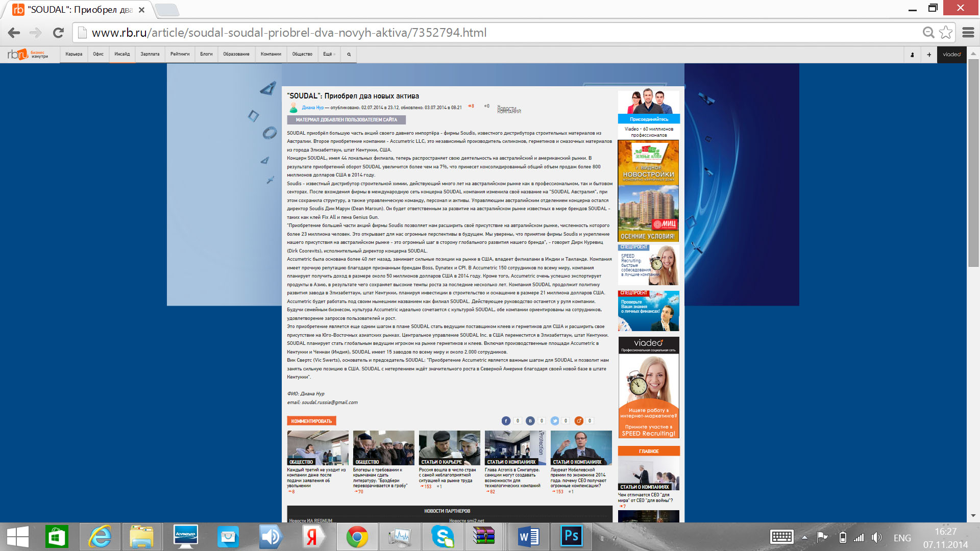Open the Windows Start button
The width and height of the screenshot is (980, 551).
pyautogui.click(x=18, y=537)
